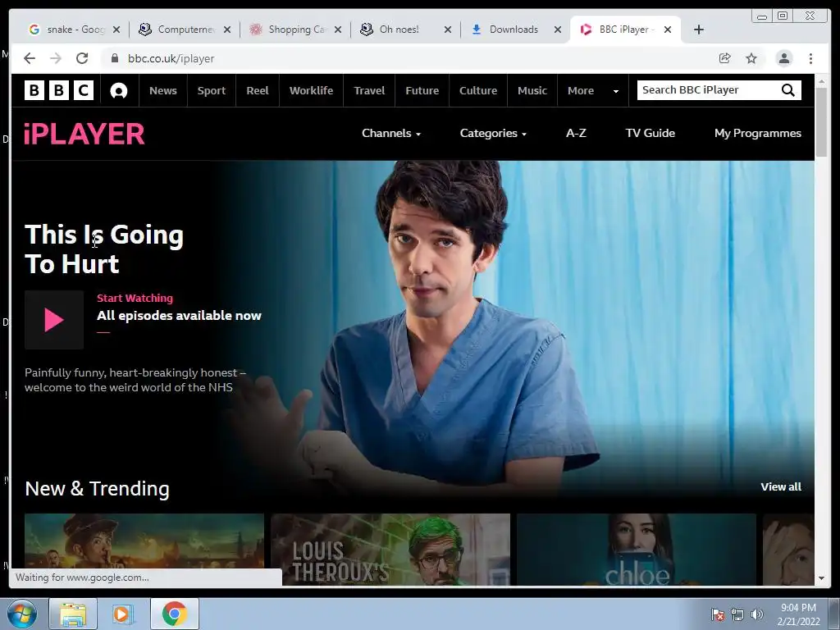Open the first New & Trending thumbnail

point(144,541)
